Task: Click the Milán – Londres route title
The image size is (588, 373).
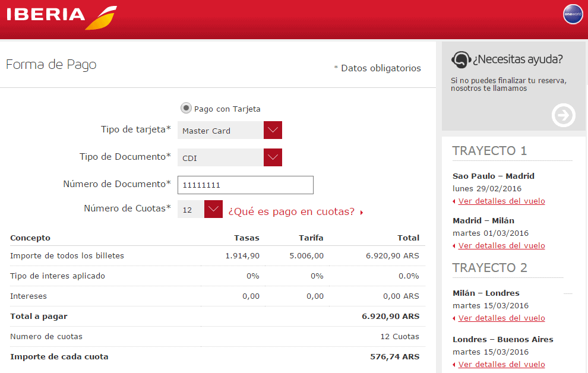Action: tap(486, 293)
